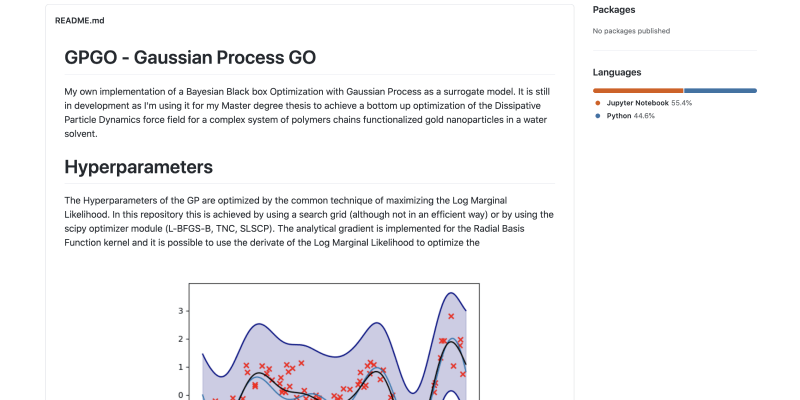
Task: Click the 55.4% Jupyter Notebook percentage
Action: click(682, 103)
